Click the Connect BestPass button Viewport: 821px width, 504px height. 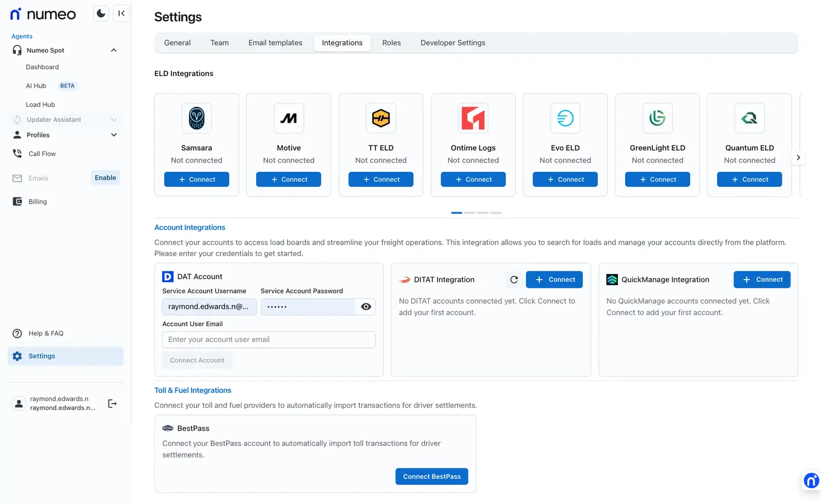click(x=431, y=477)
